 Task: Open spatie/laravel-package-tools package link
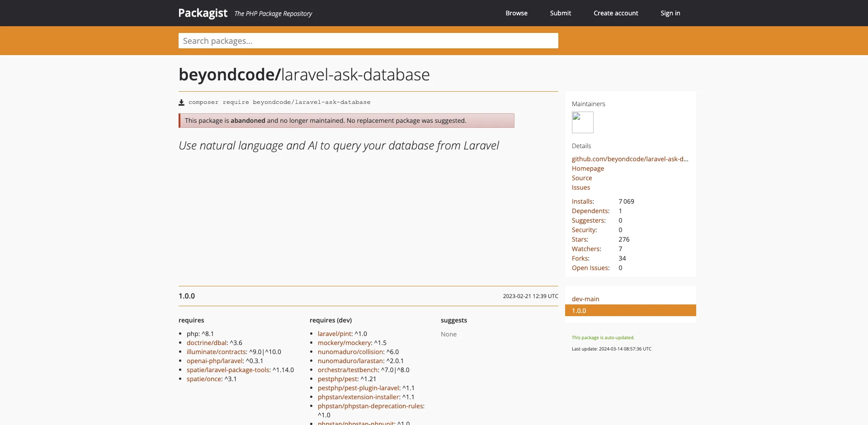[x=228, y=370]
